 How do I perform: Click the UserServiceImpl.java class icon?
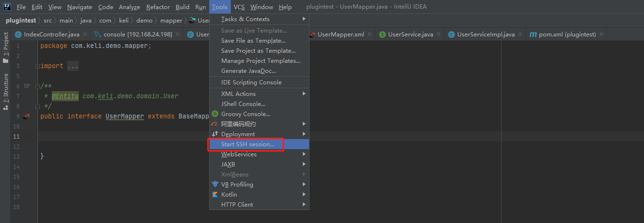point(452,35)
